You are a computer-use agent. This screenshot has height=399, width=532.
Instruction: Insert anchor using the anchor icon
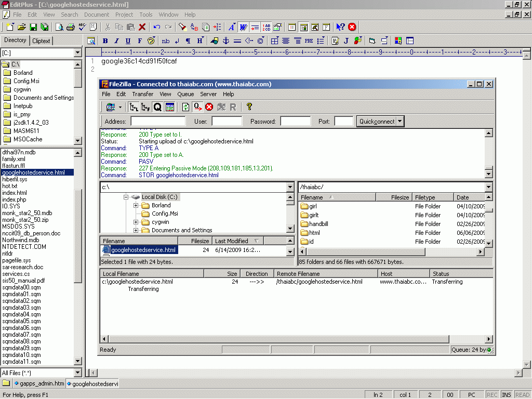tap(226, 41)
